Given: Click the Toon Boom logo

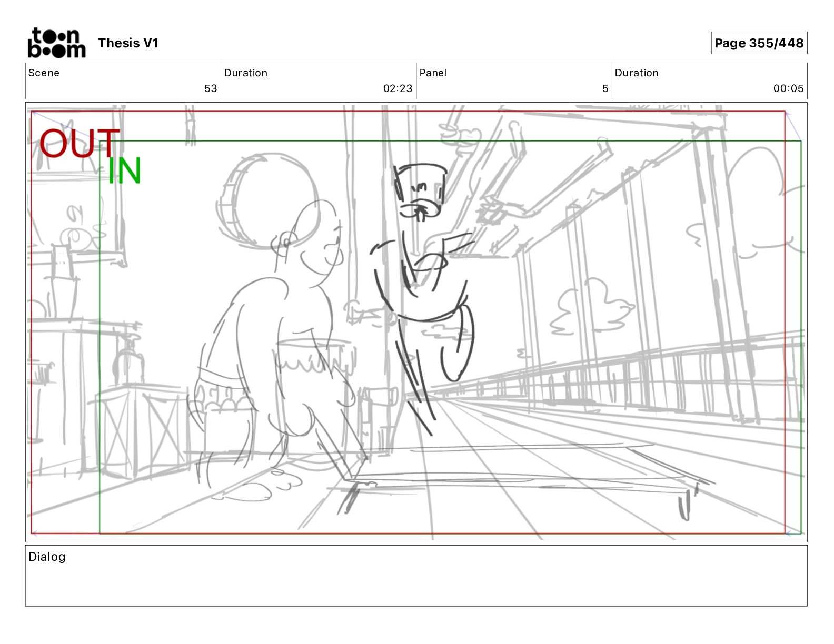Looking at the screenshot, I should 56,43.
